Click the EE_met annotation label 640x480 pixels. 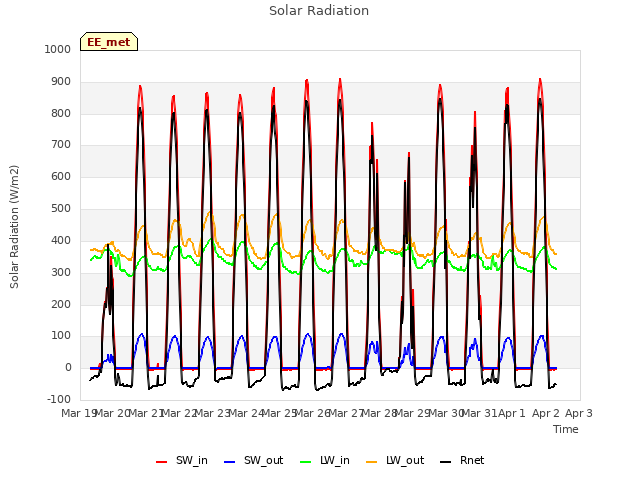tap(109, 42)
